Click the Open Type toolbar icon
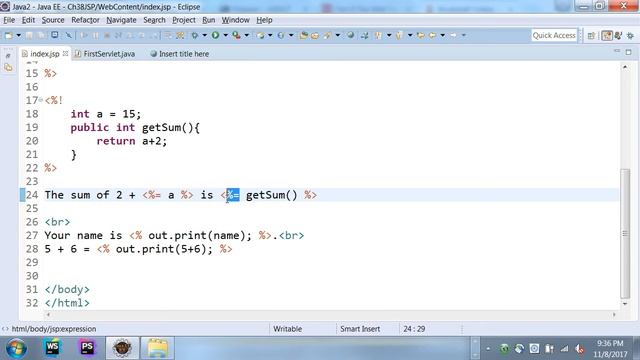Screen dimensions: 640x360 click(303, 36)
